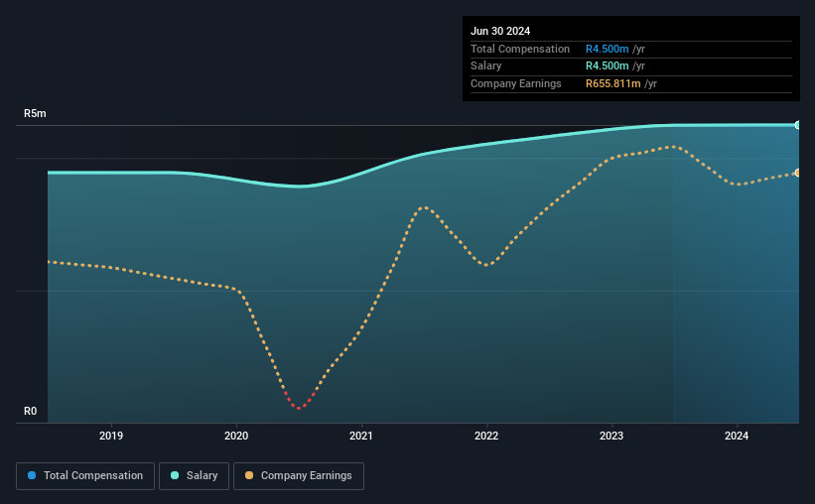Click the 2022 x-axis label
815x504 pixels.
486,436
